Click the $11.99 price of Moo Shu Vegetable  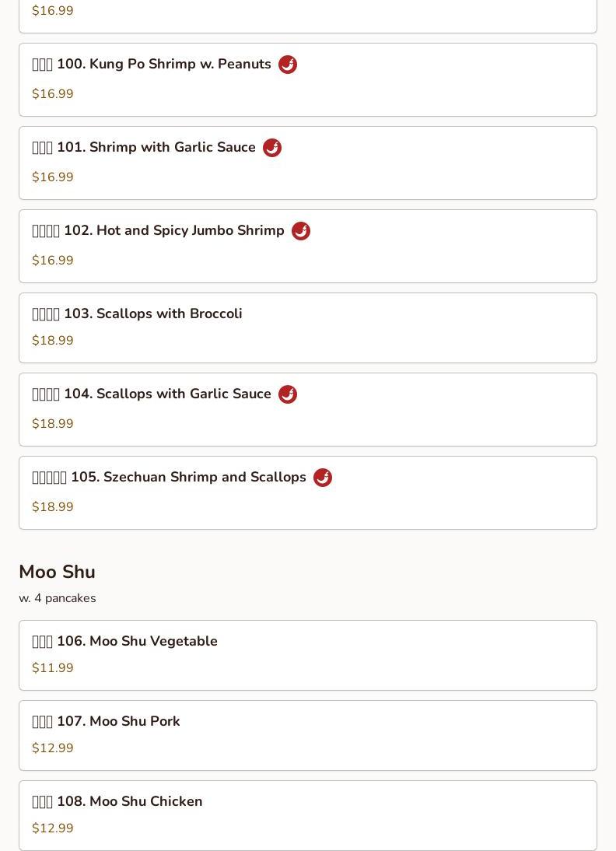(x=53, y=668)
